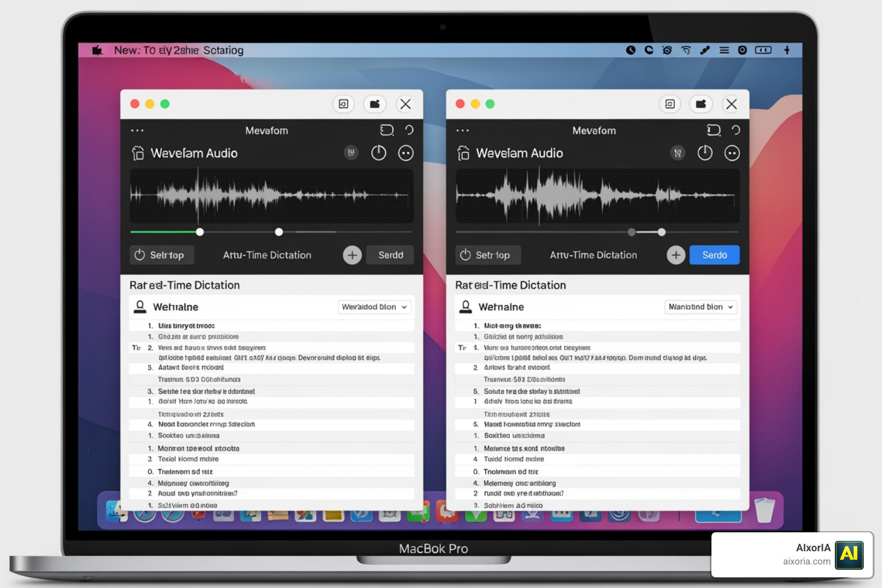Open the Wanidtind blon dropdown

701,307
